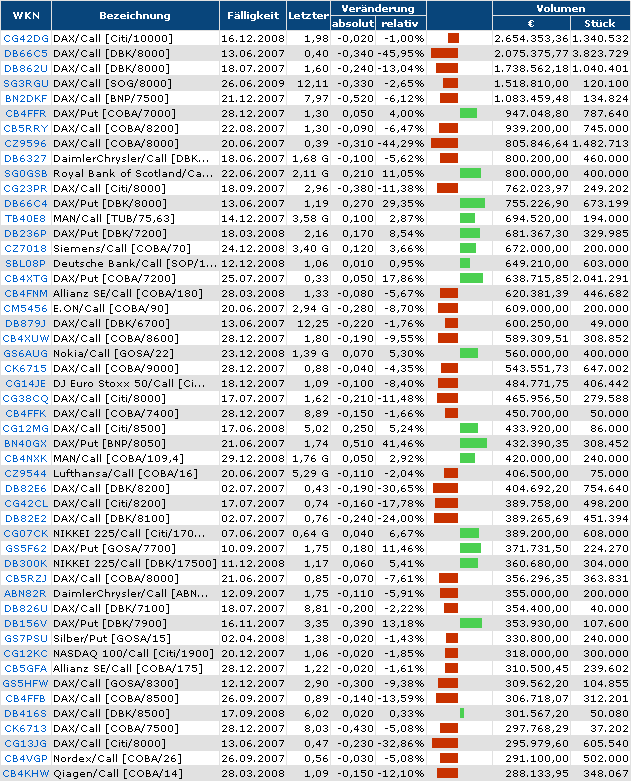Click the Letzter column header
Image resolution: width=631 pixels, height=782 pixels.
point(308,15)
